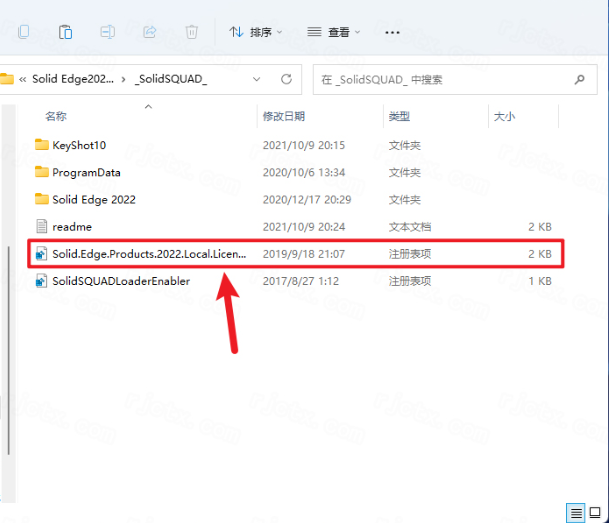Sort files by 修改日期 column
Viewport: 613px width, 523px height.
[283, 117]
